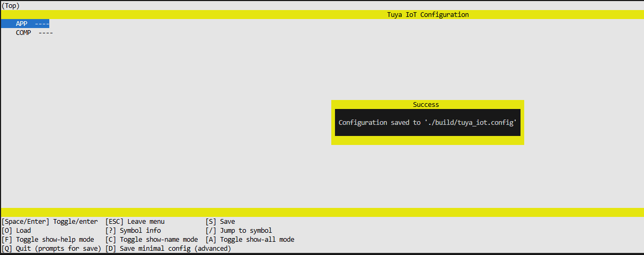Toggle show-help mode via [F] hint
The image size is (644, 255).
pyautogui.click(x=48, y=240)
